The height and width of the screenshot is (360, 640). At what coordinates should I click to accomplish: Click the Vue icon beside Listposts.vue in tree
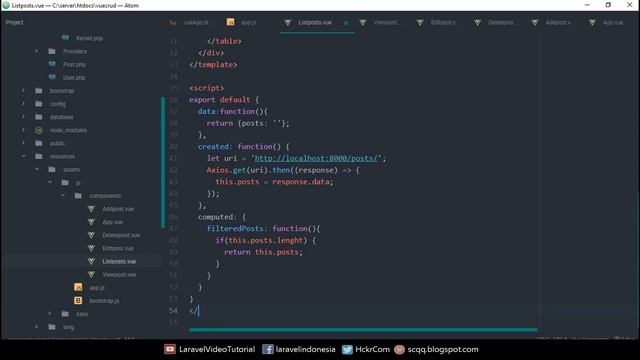click(x=91, y=261)
